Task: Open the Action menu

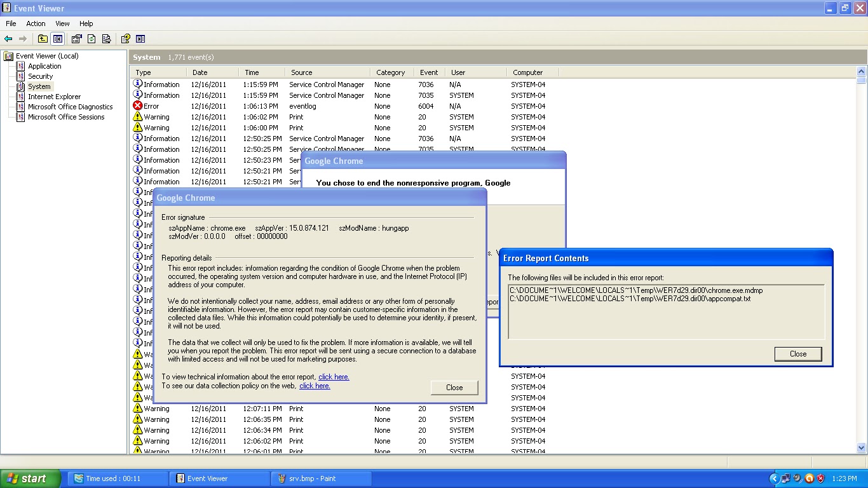Action: (x=35, y=24)
